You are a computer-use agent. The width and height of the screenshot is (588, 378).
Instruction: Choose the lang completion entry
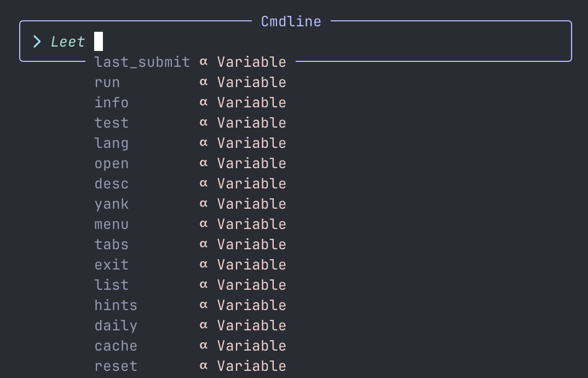click(x=191, y=143)
